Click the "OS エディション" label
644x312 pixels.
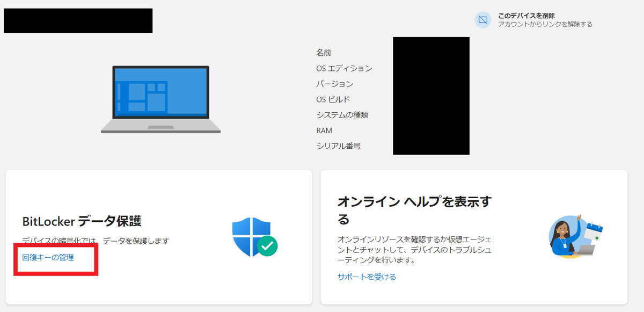tap(344, 68)
